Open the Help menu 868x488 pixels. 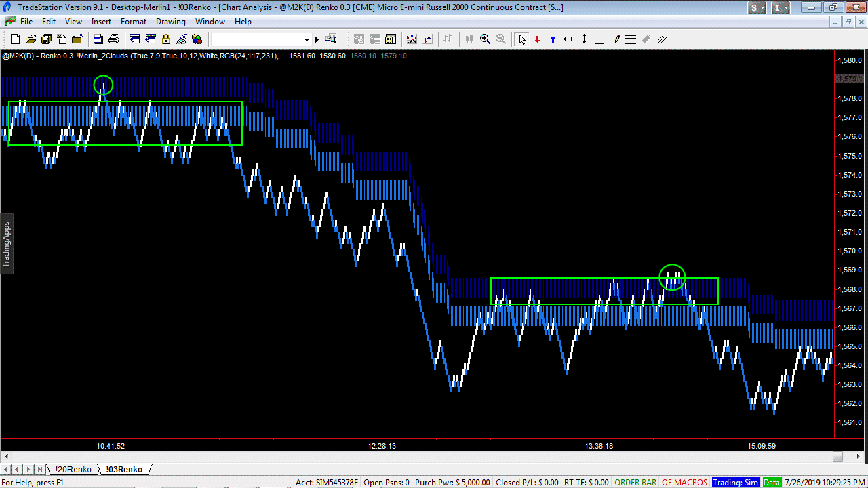[x=243, y=22]
